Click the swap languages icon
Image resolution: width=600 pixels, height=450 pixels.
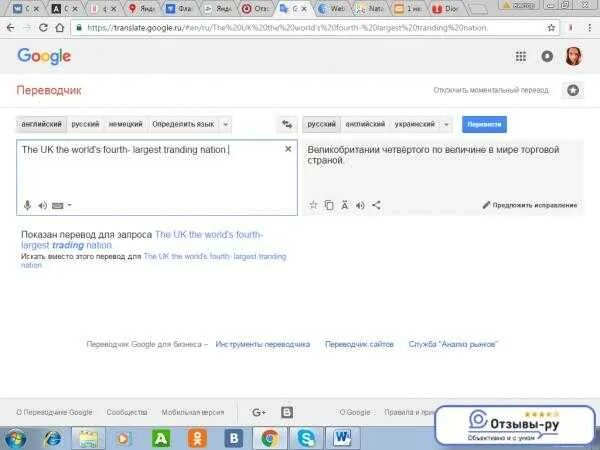[287, 124]
